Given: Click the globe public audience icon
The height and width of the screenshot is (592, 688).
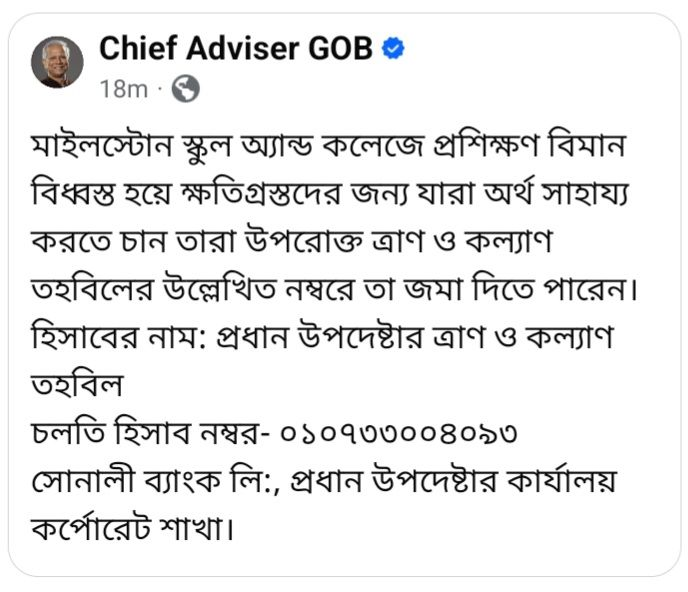Looking at the screenshot, I should point(185,89).
